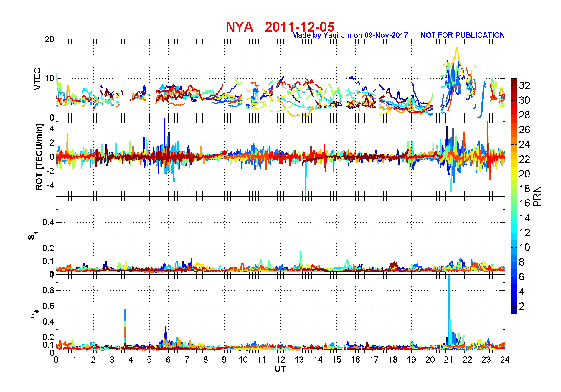561x392 pixels.
Task: Select the 'Made by Yaqi Jin on 09-Nov-2017' text
Action: point(350,35)
